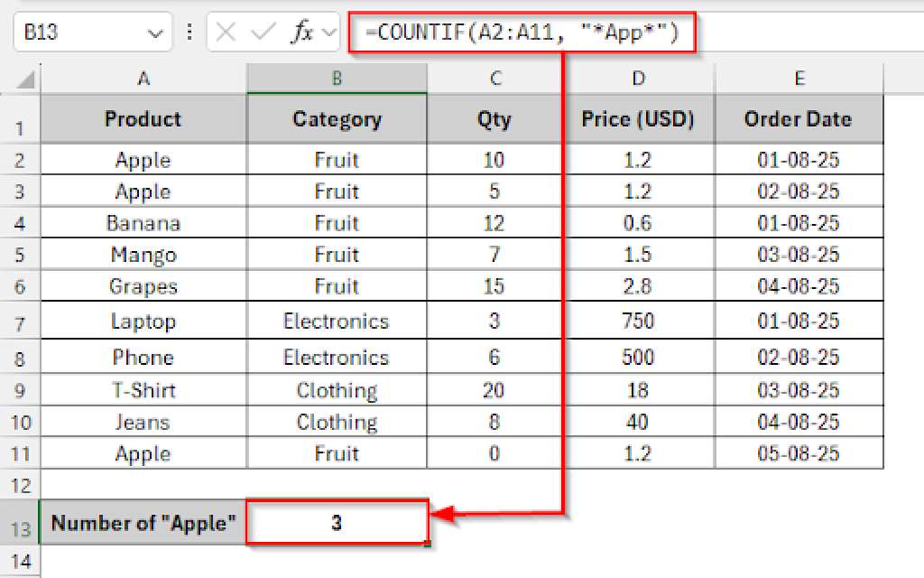Image resolution: width=924 pixels, height=578 pixels.
Task: Select column header B
Action: (337, 78)
